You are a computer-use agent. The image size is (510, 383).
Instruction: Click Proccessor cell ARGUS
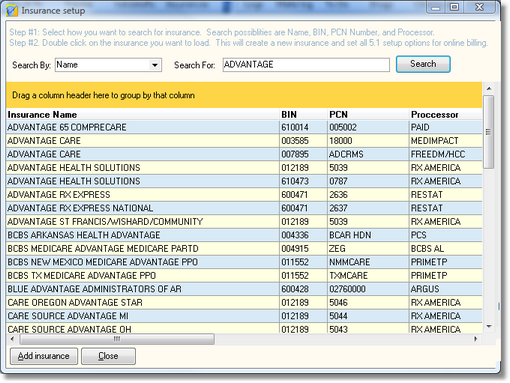(446, 289)
